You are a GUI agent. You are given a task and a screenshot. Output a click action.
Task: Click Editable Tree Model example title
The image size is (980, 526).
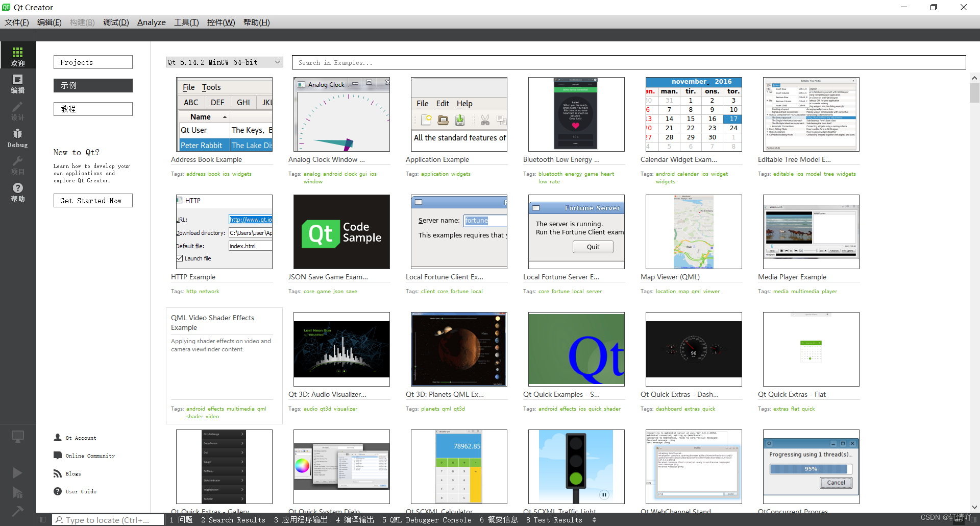tap(794, 159)
